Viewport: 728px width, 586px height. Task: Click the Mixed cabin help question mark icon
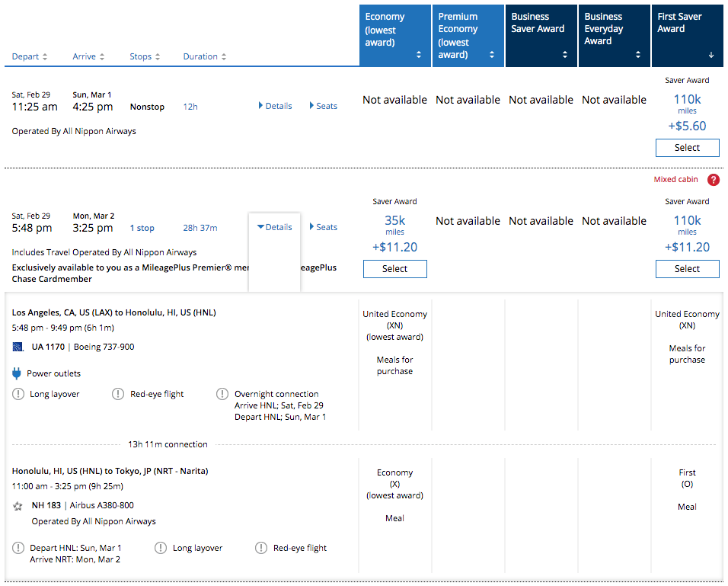713,180
